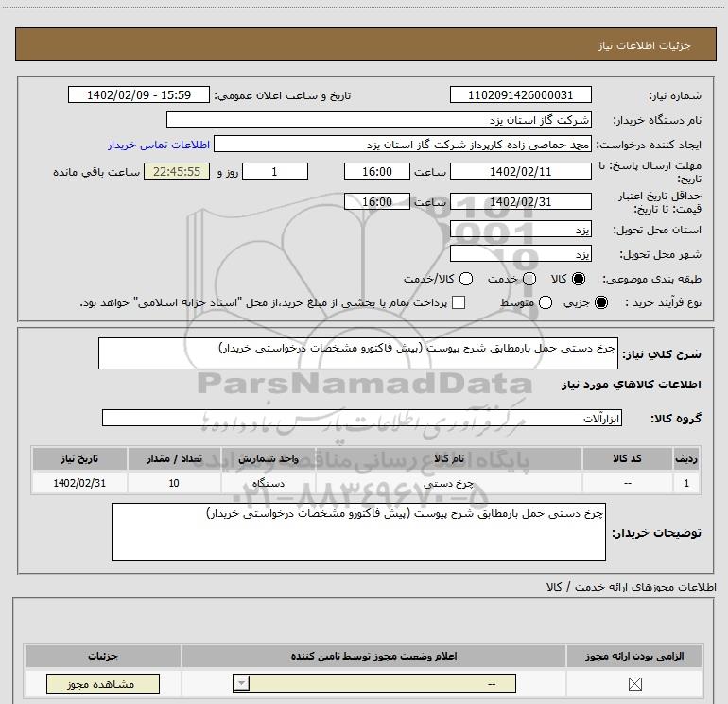The height and width of the screenshot is (704, 728).
Task: Click the delivery city field 'یزد'
Action: tap(520, 254)
